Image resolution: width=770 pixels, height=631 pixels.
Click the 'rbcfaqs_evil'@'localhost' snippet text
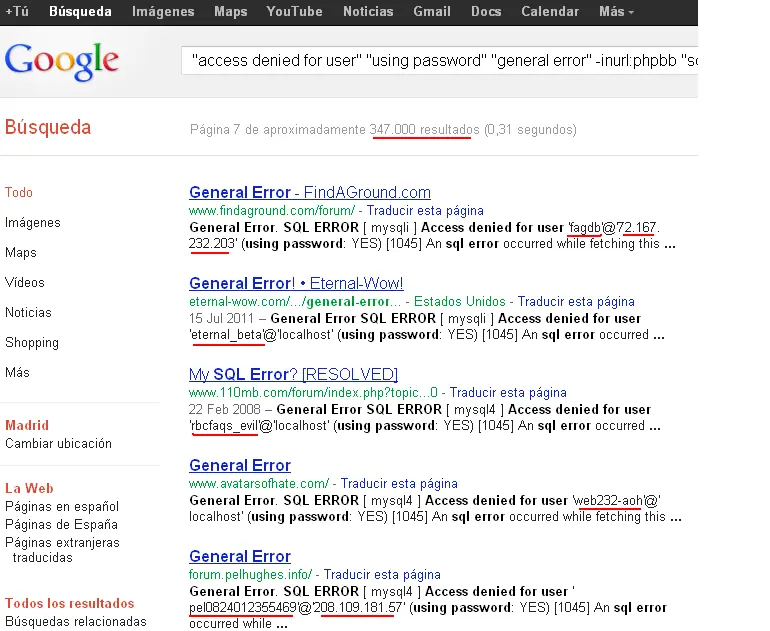point(258,426)
